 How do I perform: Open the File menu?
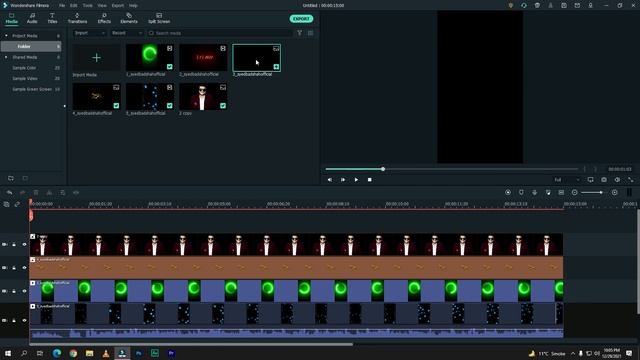click(62, 6)
